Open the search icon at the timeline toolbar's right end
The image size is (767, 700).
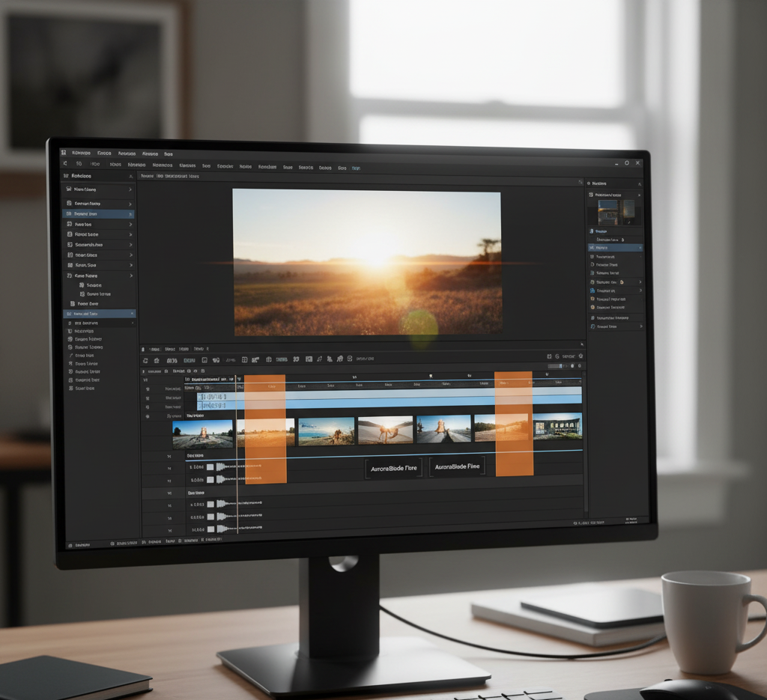click(559, 358)
